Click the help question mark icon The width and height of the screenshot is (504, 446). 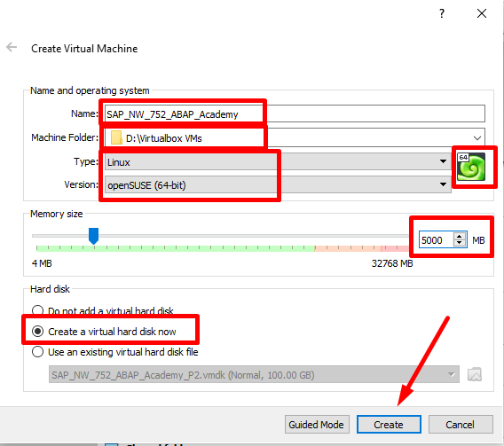[442, 13]
